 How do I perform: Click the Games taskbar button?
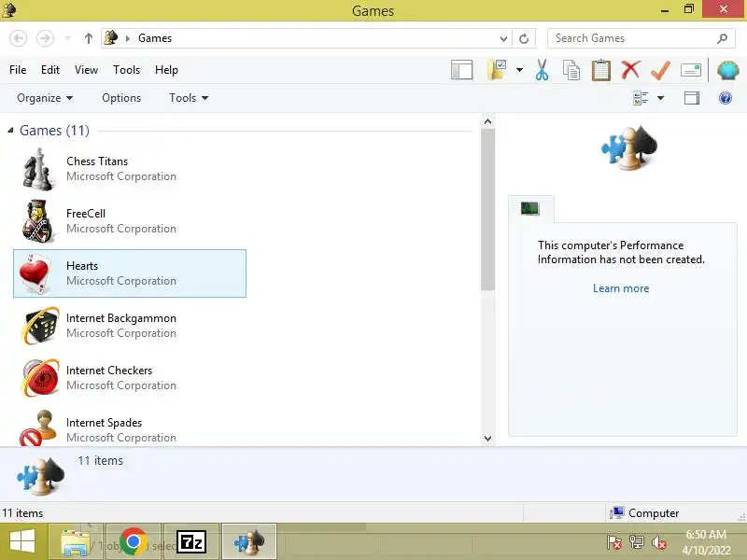[x=249, y=541]
